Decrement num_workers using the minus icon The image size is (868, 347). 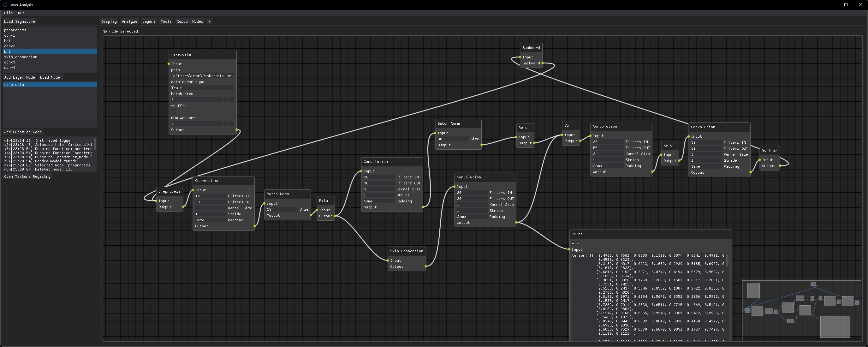225,124
